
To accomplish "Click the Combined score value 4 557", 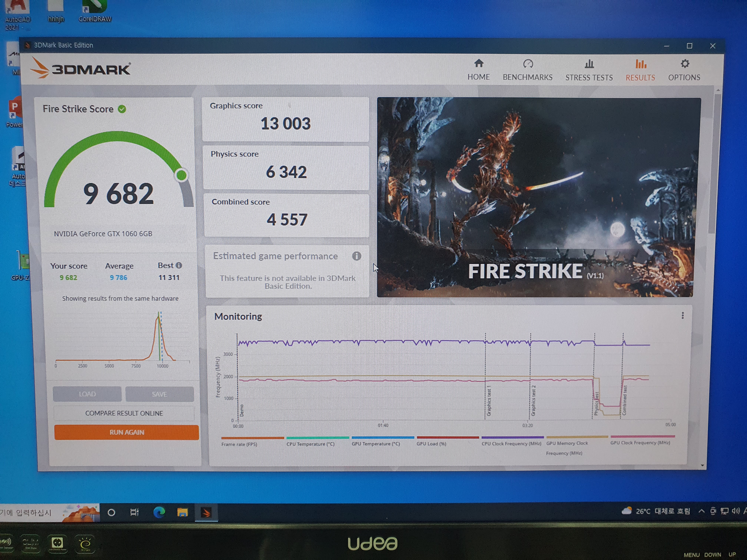I will tap(287, 220).
